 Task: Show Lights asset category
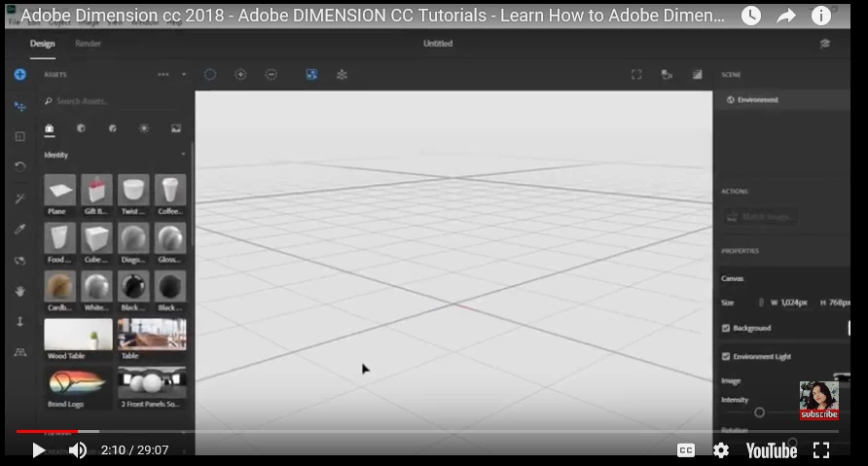(144, 128)
